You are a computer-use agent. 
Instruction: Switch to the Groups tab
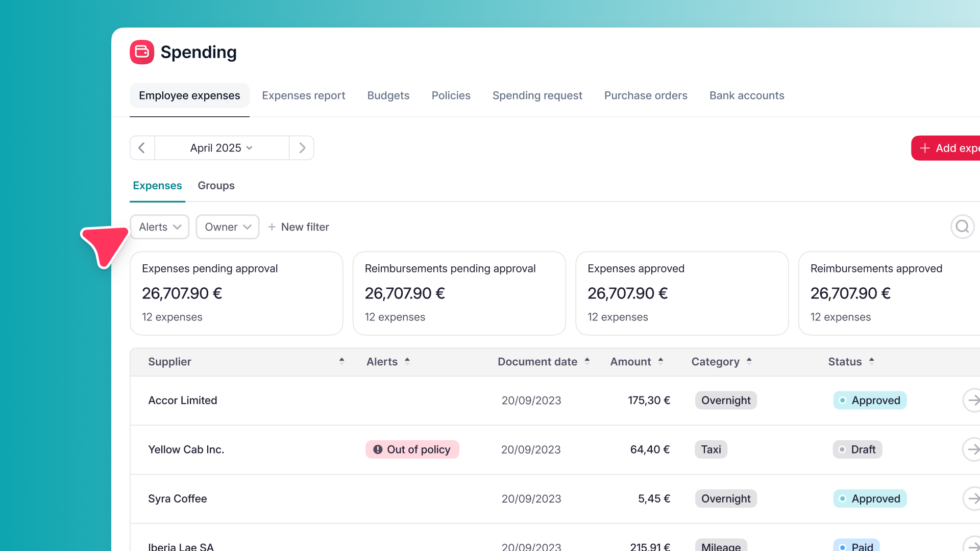coord(216,185)
